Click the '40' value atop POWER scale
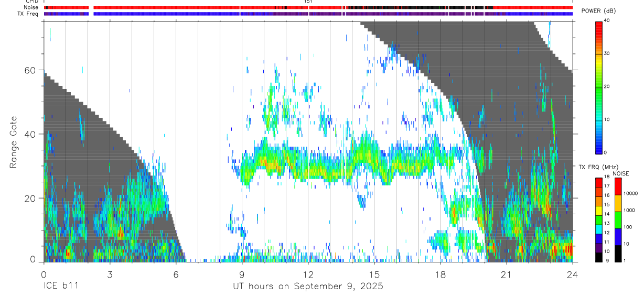Viewport: 644px width, 297px height. tap(608, 21)
